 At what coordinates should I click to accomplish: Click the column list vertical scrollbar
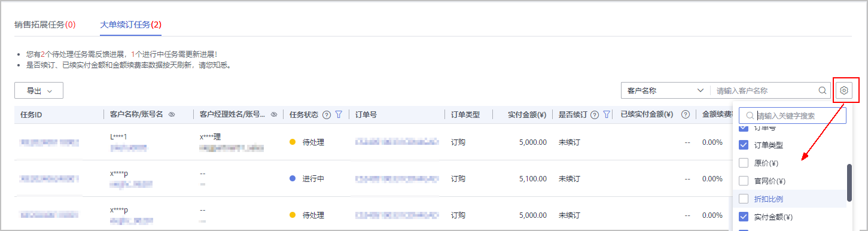tap(849, 183)
